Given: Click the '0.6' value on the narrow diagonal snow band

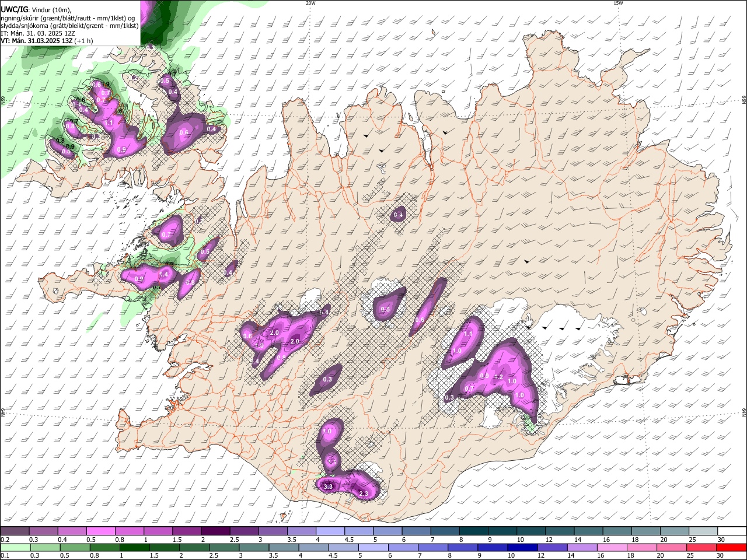Looking at the screenshot, I should (420, 320).
